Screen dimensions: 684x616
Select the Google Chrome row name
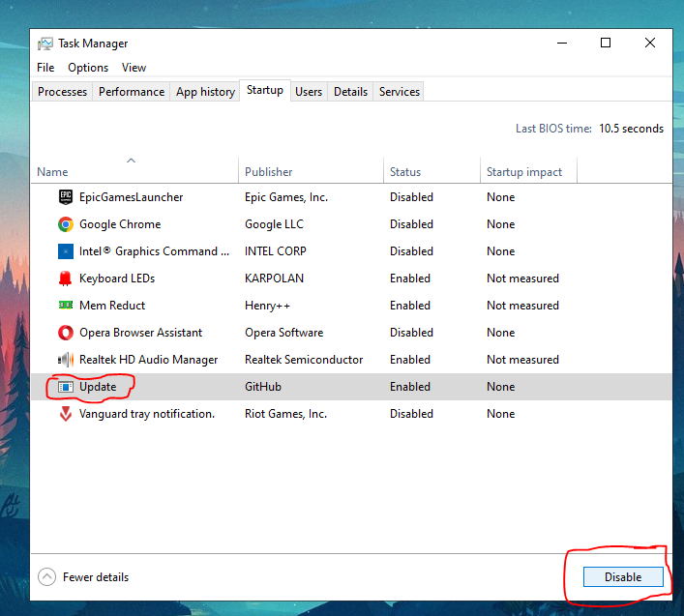(x=120, y=224)
